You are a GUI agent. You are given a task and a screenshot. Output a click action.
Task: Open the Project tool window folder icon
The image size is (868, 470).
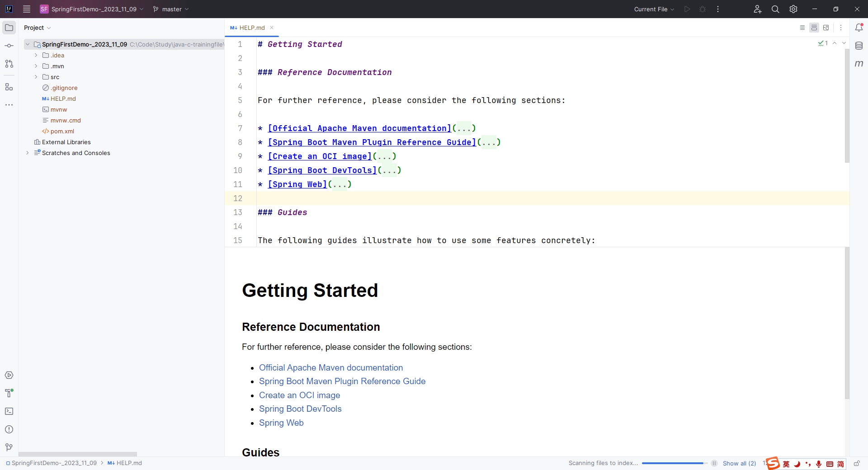click(9, 28)
